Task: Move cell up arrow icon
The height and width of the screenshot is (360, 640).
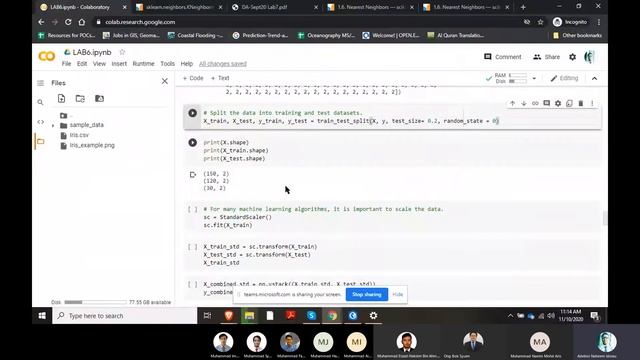Action: (512, 103)
